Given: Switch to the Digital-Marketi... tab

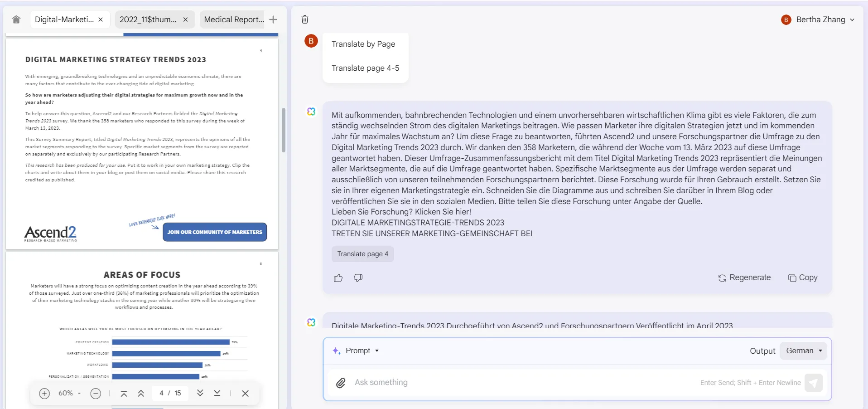Looking at the screenshot, I should (64, 19).
